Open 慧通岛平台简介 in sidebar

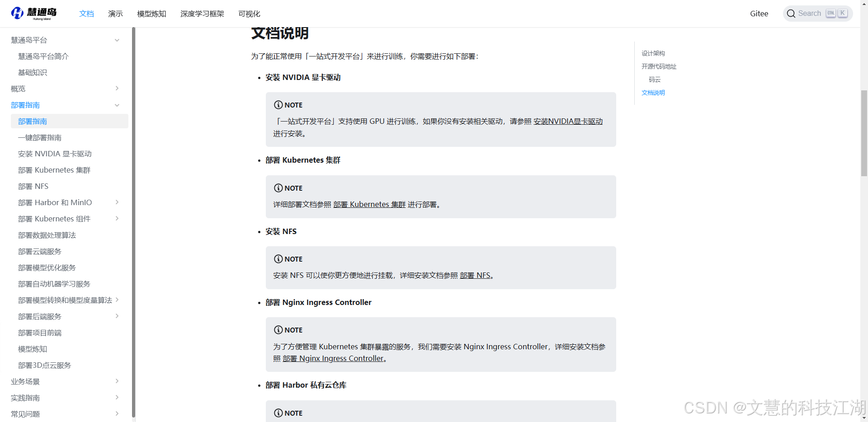(x=43, y=56)
